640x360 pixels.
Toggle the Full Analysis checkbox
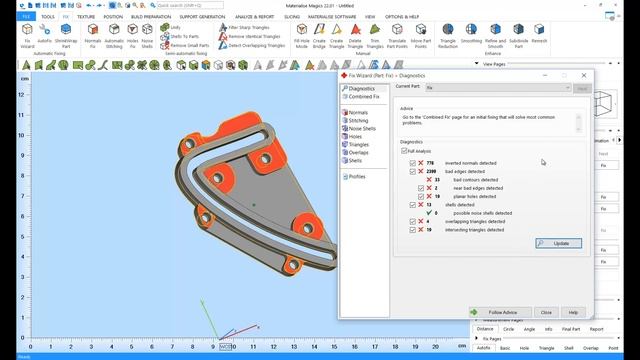click(x=404, y=151)
